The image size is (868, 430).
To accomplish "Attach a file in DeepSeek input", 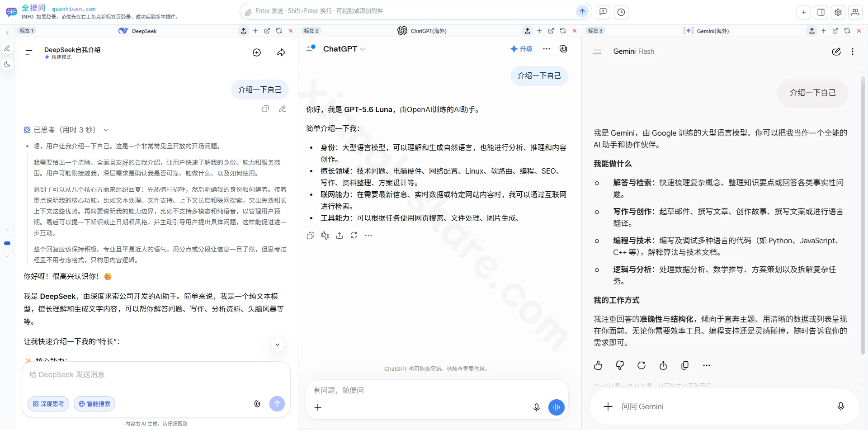I will [257, 404].
